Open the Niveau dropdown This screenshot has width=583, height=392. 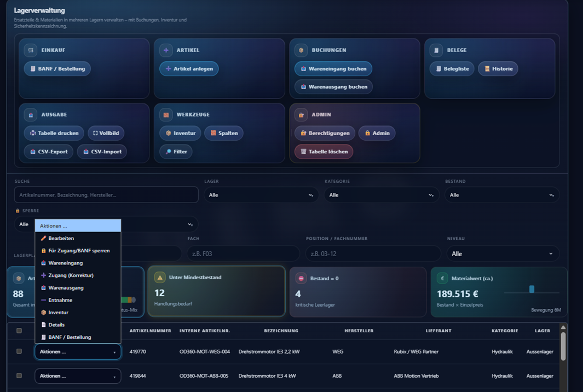503,253
